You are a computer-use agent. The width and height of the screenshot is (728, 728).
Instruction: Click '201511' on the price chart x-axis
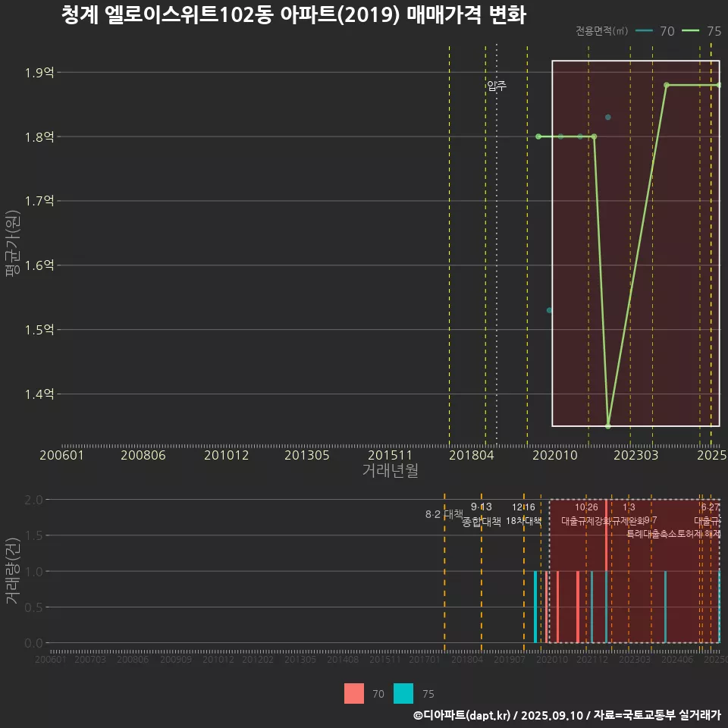pyautogui.click(x=390, y=455)
